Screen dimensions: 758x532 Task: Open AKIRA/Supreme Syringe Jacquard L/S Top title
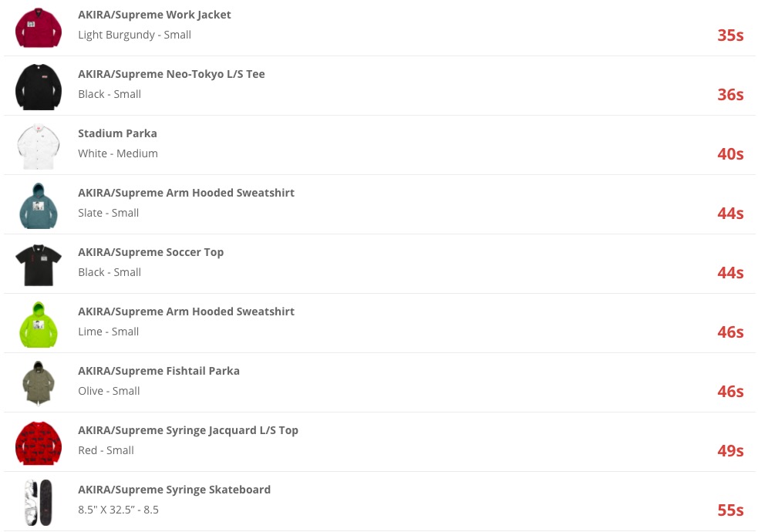(188, 430)
